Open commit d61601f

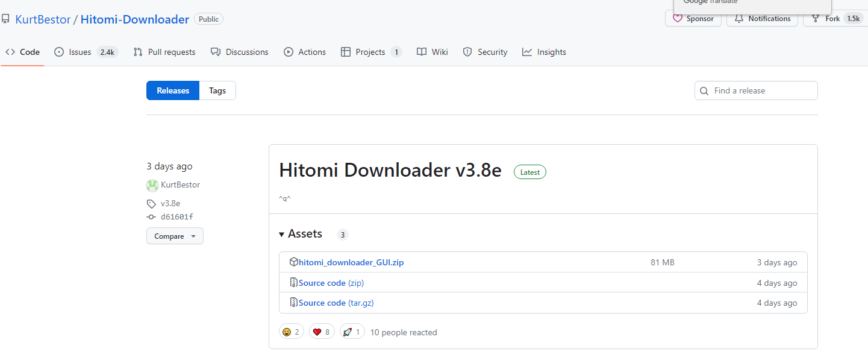[177, 216]
